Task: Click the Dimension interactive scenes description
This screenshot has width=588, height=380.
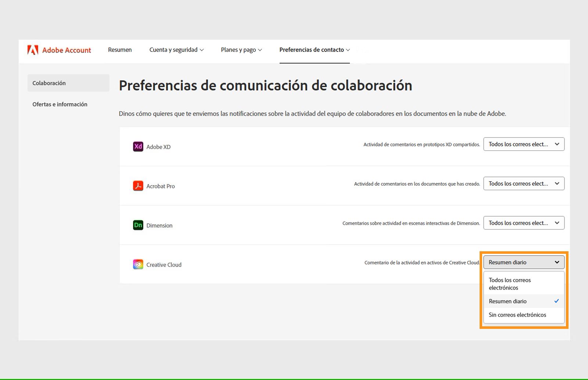Action: point(411,223)
